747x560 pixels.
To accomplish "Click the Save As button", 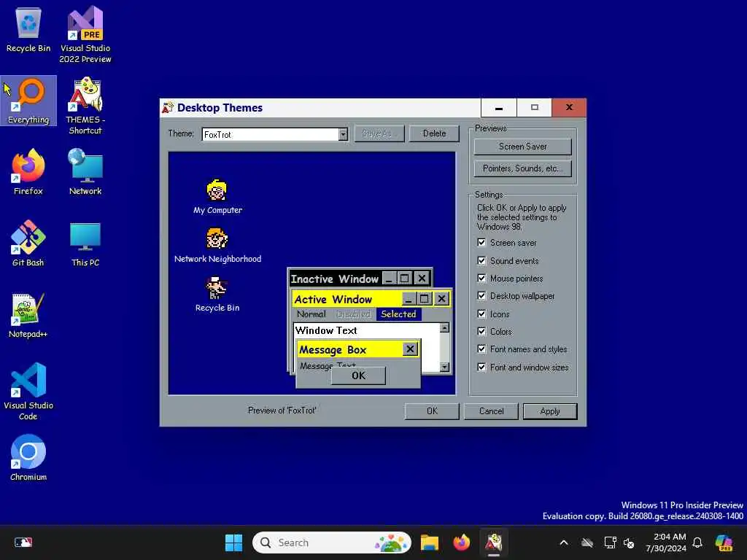I will (379, 134).
